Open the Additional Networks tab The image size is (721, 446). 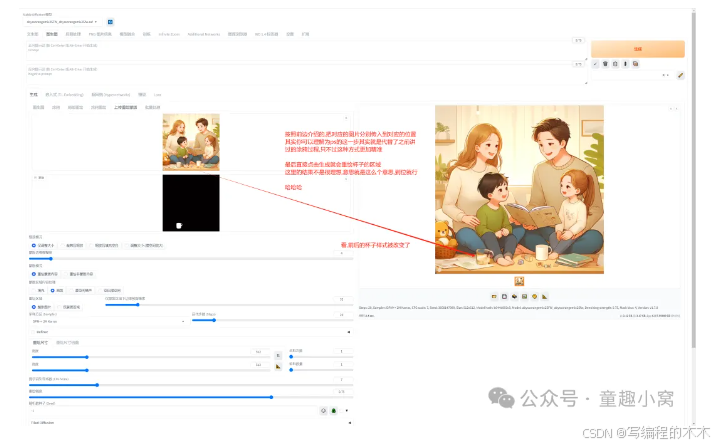[x=204, y=34]
